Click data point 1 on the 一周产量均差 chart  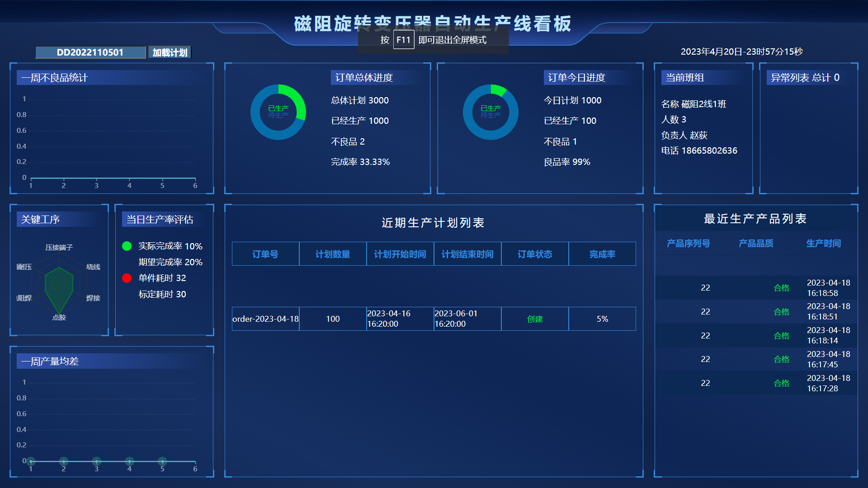[x=31, y=461]
